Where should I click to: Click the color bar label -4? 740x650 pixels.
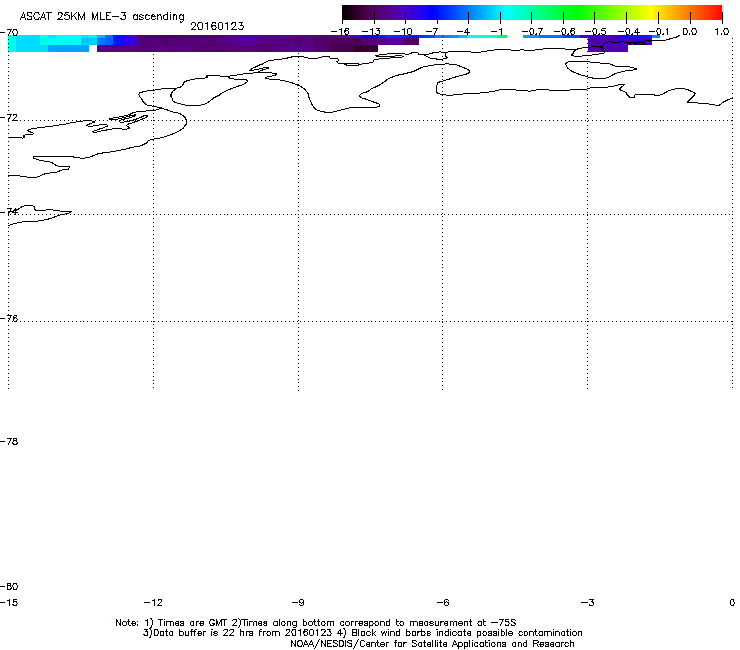click(463, 31)
